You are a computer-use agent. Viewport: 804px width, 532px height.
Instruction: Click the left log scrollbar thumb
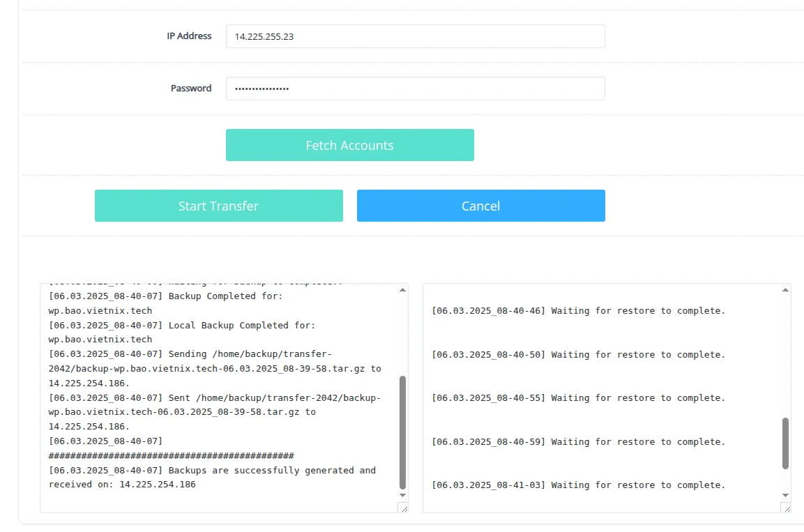[402, 432]
